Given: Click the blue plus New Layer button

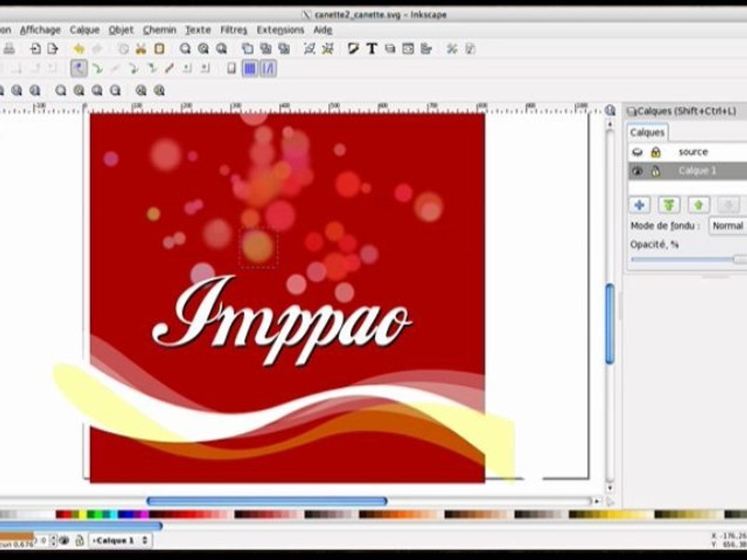Looking at the screenshot, I should click(x=640, y=205).
